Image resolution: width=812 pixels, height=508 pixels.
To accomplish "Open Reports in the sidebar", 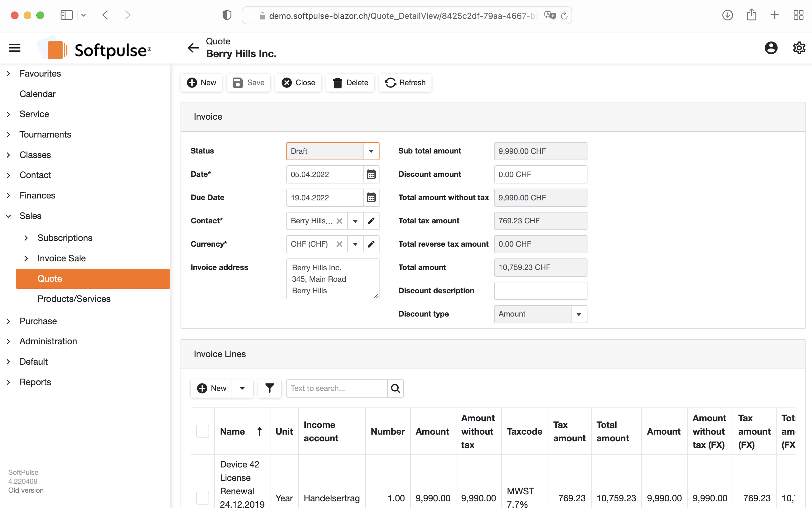I will [x=35, y=382].
